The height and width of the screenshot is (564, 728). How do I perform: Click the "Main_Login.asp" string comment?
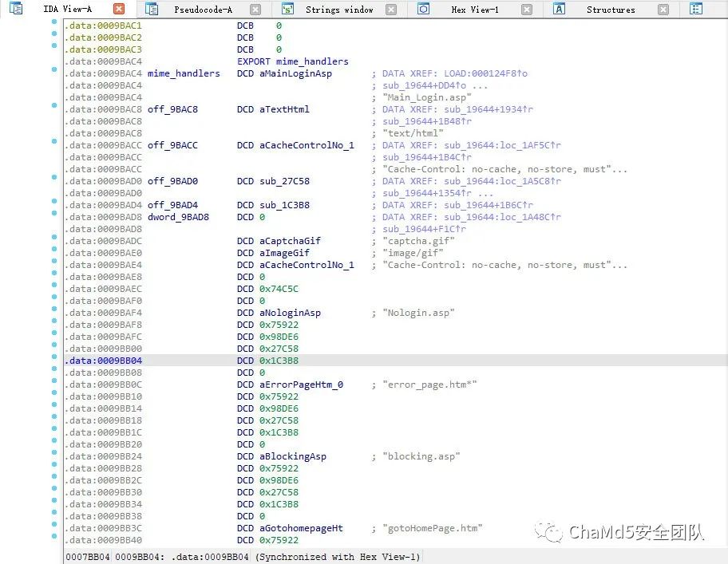[x=427, y=97]
